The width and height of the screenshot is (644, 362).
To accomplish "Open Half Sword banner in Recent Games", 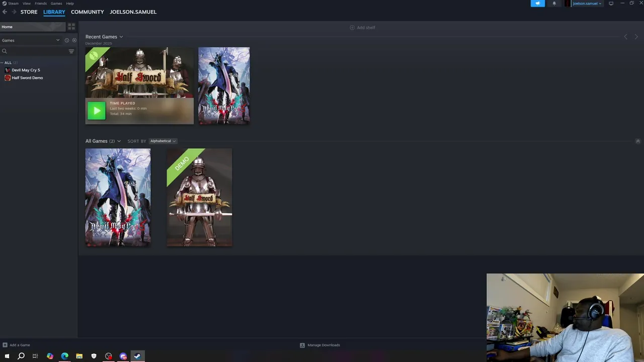I will tap(139, 72).
